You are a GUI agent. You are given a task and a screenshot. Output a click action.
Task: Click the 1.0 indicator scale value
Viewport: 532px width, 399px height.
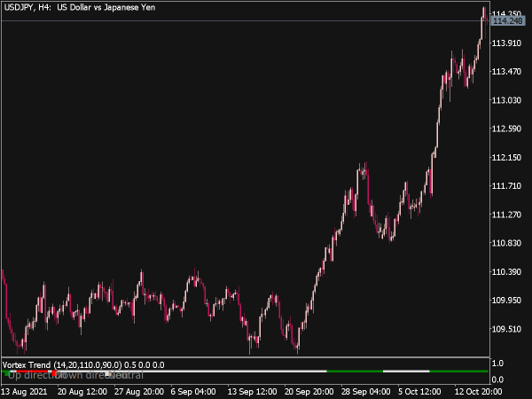click(497, 364)
